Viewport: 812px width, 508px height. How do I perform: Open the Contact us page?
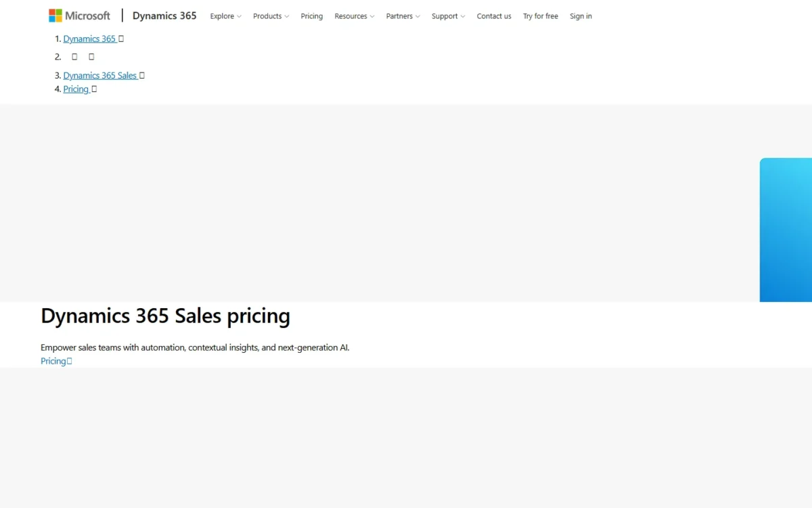494,16
